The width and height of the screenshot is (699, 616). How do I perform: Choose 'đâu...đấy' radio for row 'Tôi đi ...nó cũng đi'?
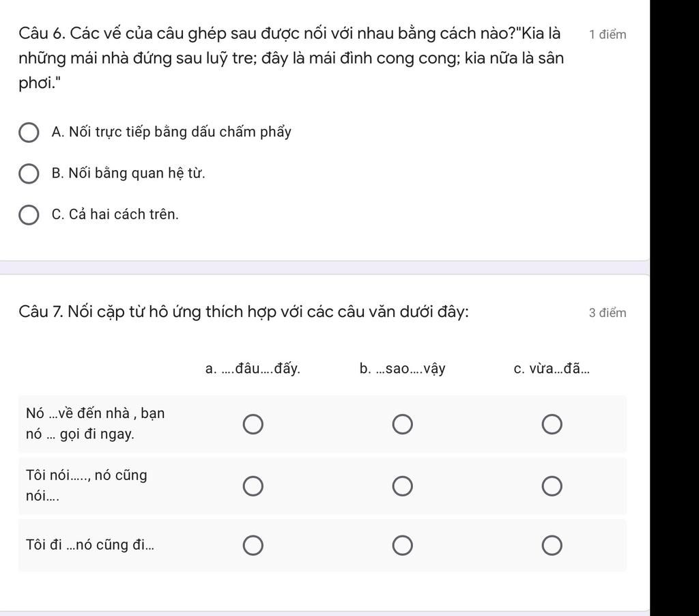pos(253,546)
